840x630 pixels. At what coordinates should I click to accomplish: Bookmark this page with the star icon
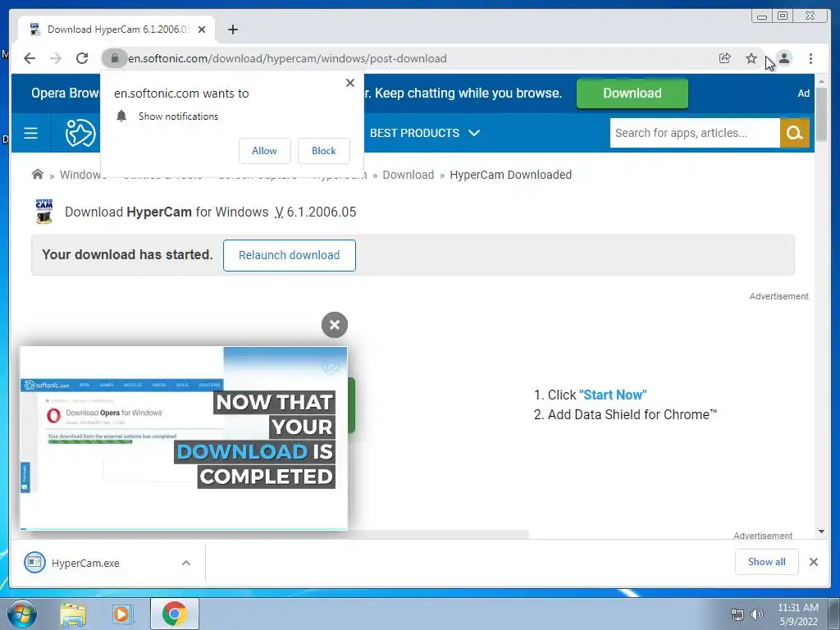pyautogui.click(x=751, y=58)
